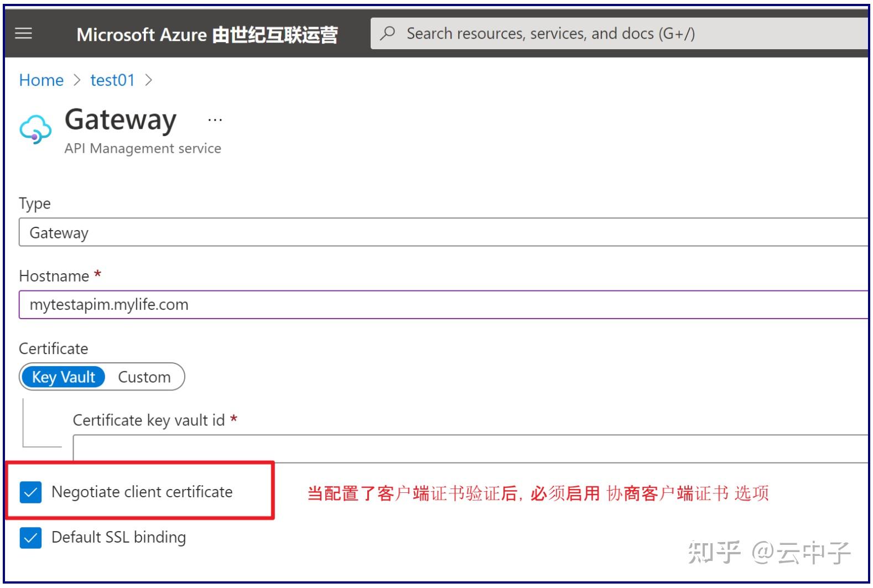Image resolution: width=873 pixels, height=588 pixels.
Task: Click the API Management service subtitle
Action: pyautogui.click(x=143, y=148)
